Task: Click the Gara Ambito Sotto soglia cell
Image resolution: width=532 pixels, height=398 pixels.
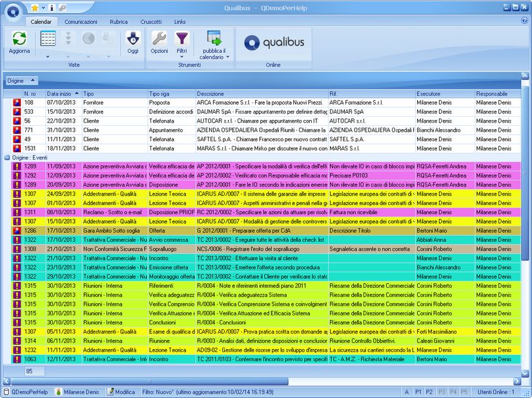Action: tap(115, 230)
